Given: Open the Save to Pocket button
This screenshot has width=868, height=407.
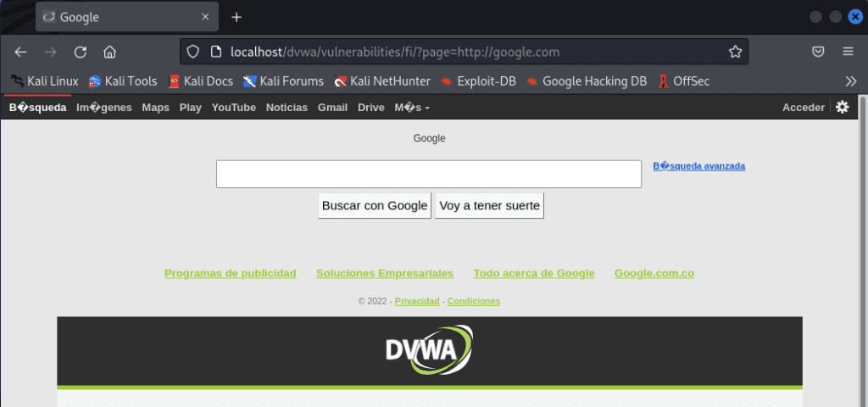Looking at the screenshot, I should pyautogui.click(x=818, y=52).
